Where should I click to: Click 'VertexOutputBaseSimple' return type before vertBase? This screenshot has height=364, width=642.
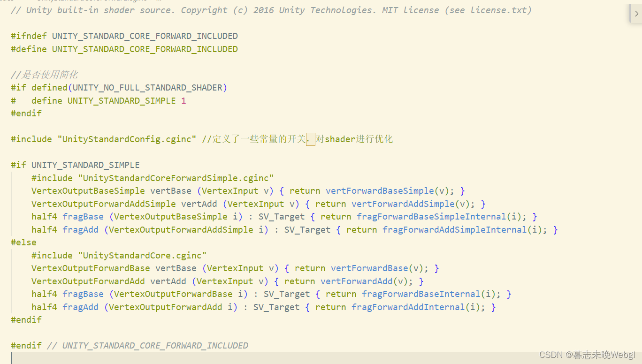click(x=88, y=191)
